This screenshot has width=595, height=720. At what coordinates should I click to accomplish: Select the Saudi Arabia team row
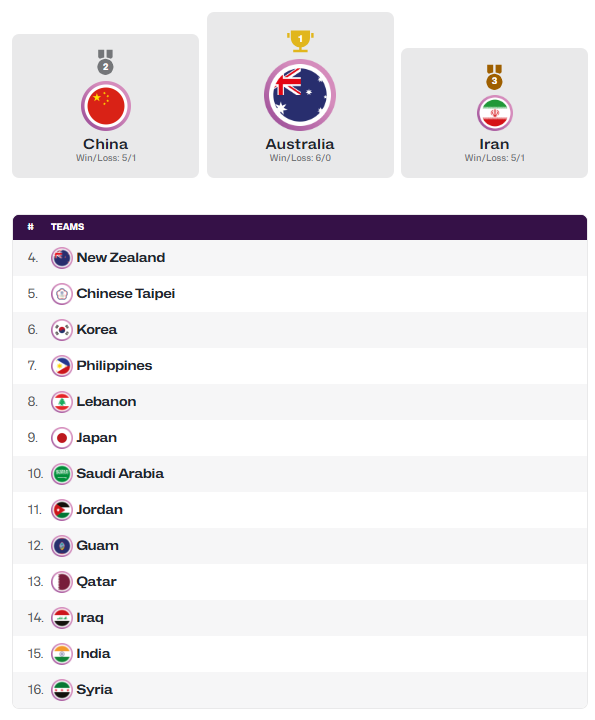coord(300,474)
